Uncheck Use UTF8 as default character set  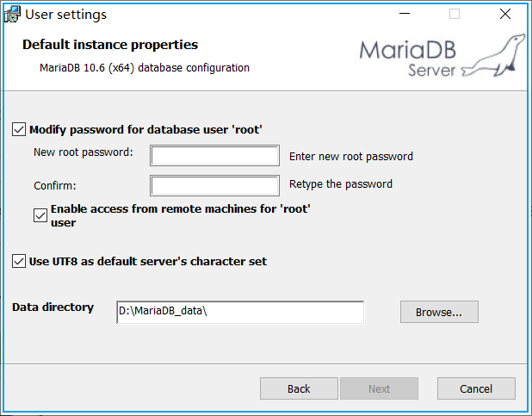pos(19,261)
